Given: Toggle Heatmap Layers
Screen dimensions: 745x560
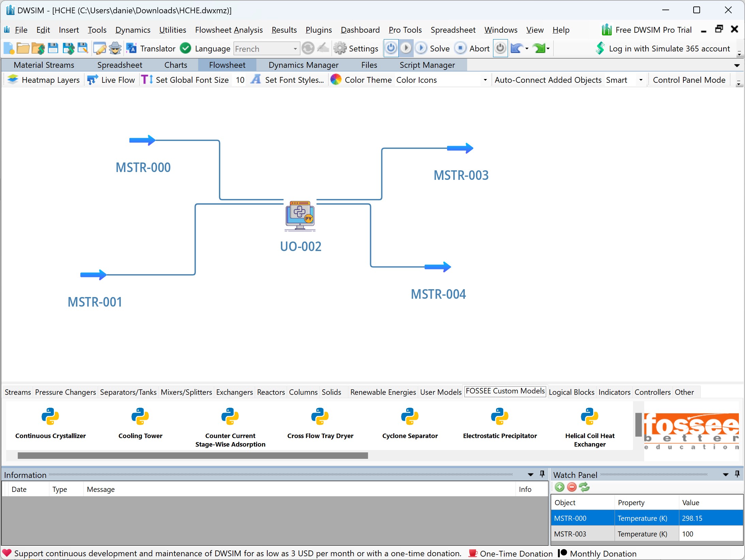Looking at the screenshot, I should [44, 80].
